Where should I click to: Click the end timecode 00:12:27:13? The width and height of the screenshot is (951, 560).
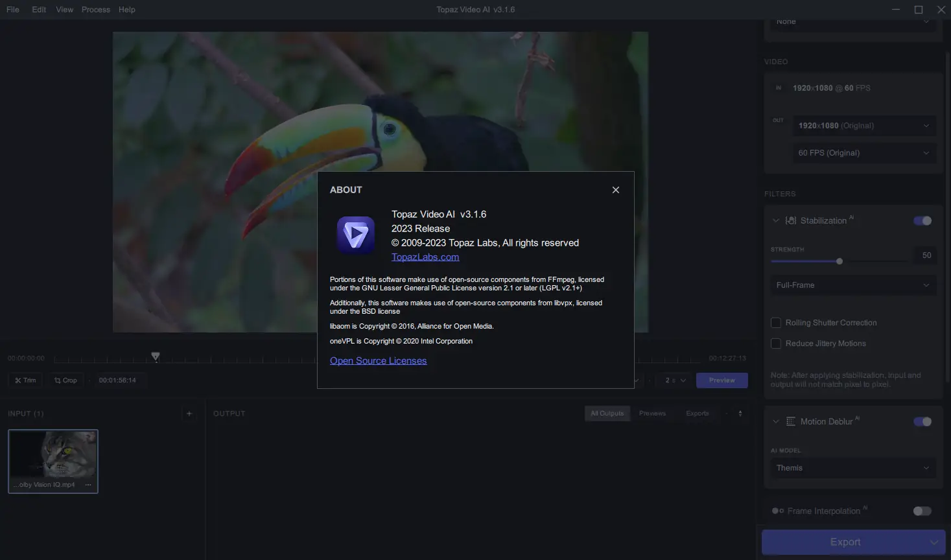click(727, 358)
